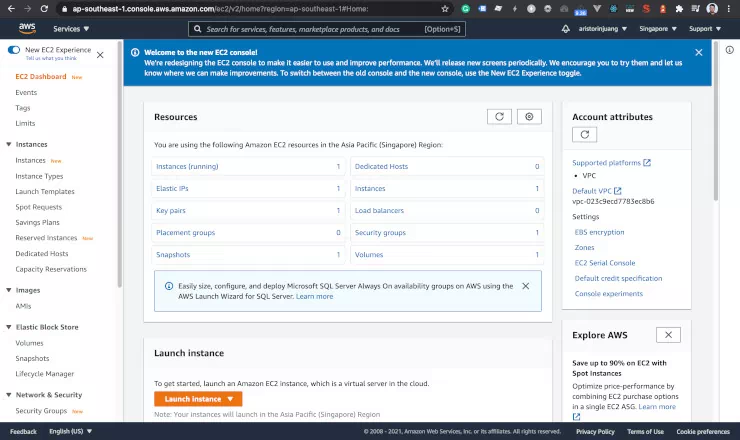Go back with browser back arrow
740x440 pixels.
pyautogui.click(x=11, y=8)
